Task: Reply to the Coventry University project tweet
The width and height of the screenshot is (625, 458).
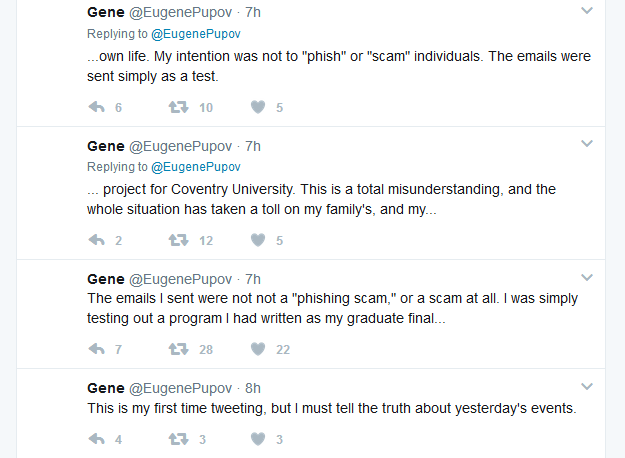Action: click(97, 240)
